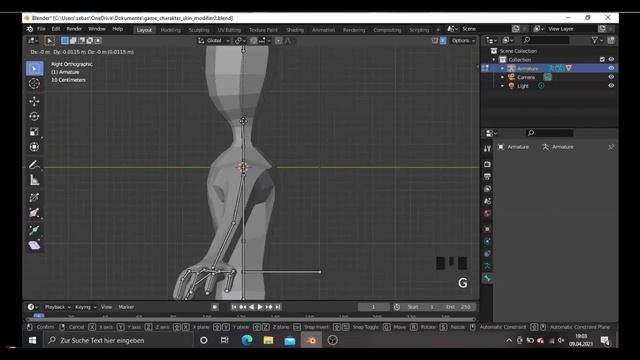
Task: Open the Render menu
Action: click(74, 29)
